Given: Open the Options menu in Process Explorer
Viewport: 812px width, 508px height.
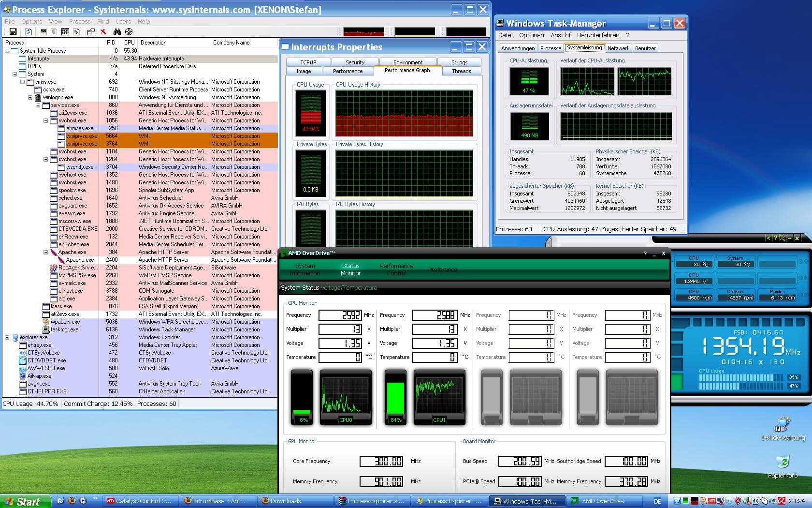Looking at the screenshot, I should click(x=31, y=21).
